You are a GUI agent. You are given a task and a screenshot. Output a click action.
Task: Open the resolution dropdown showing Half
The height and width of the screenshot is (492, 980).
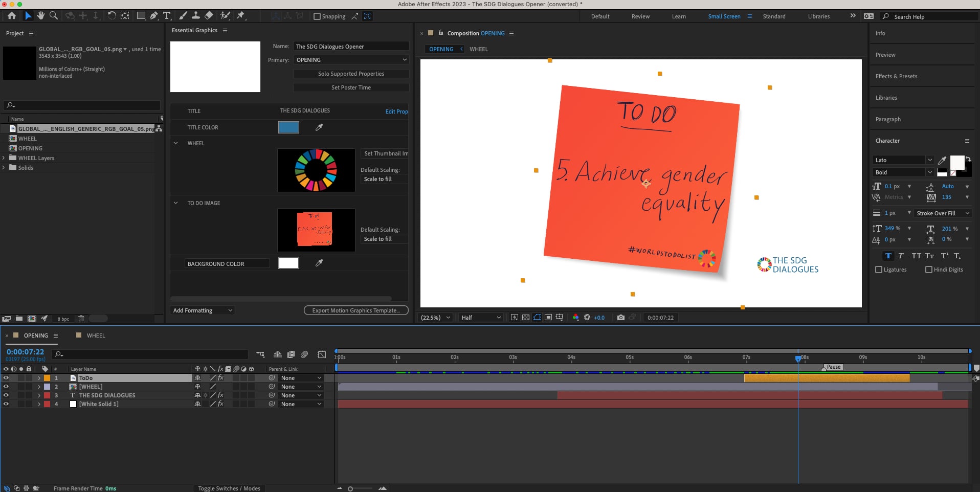click(x=481, y=318)
